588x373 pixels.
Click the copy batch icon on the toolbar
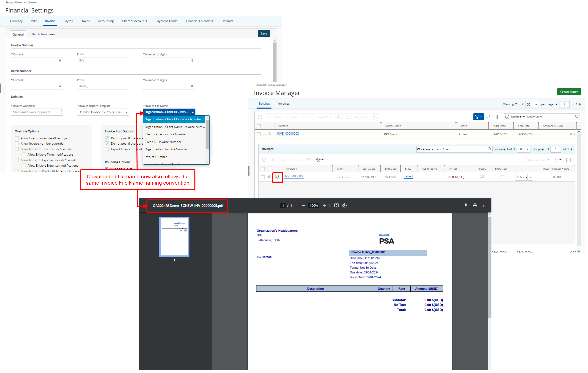click(339, 117)
